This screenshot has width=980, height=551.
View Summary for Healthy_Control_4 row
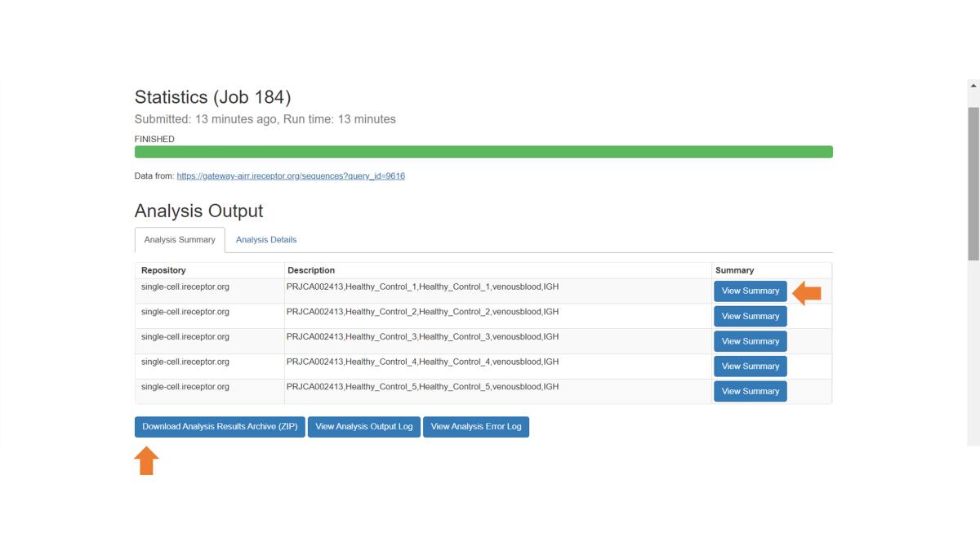click(751, 367)
